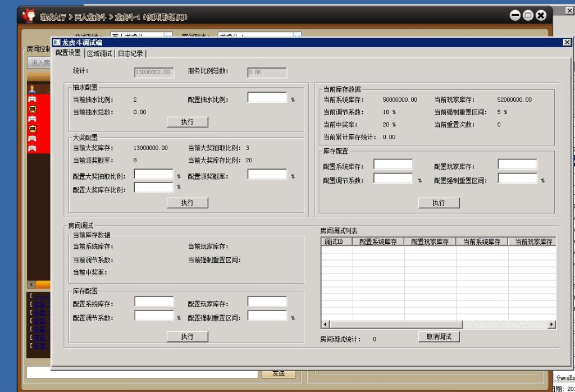Click the game hall logo icon
This screenshot has height=392, width=575.
(29, 16)
